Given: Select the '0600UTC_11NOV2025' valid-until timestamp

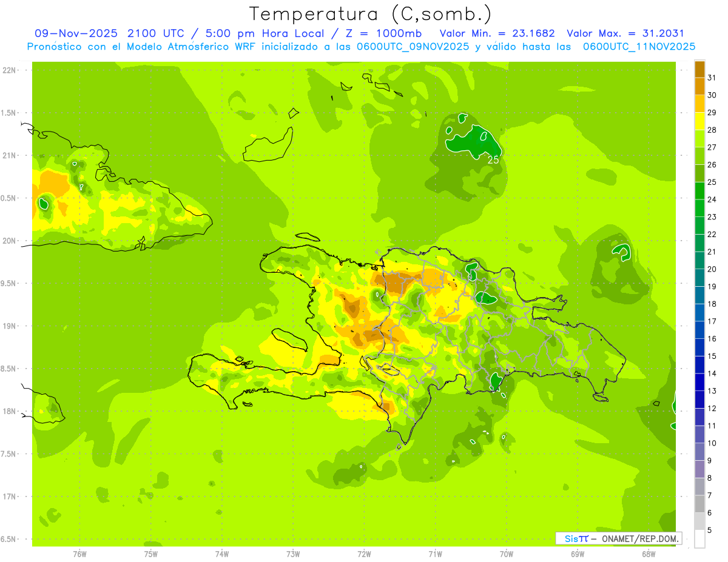Looking at the screenshot, I should click(x=639, y=47).
